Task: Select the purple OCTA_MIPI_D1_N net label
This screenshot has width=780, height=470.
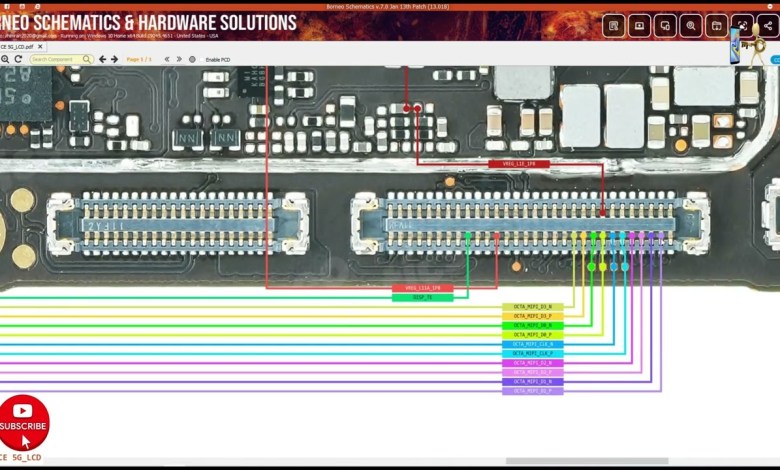Action: 533,382
